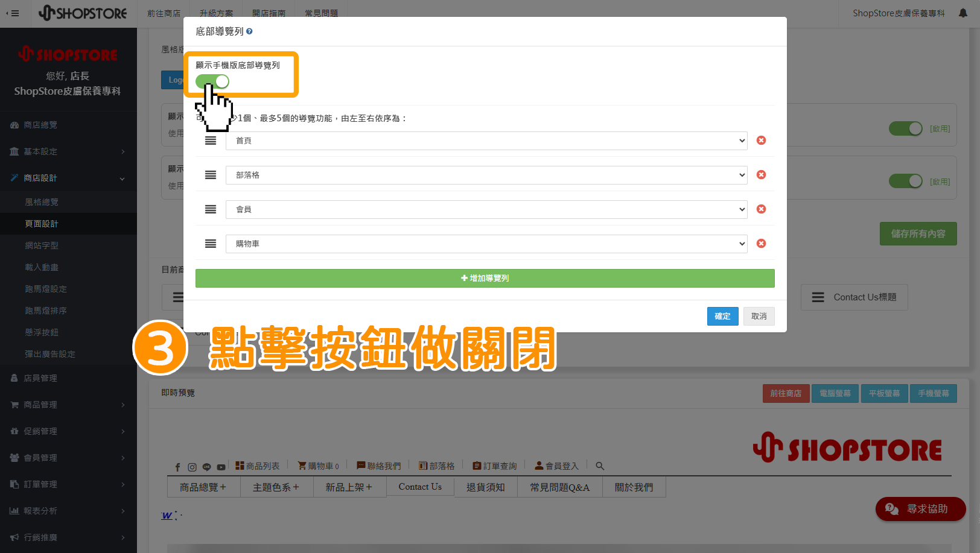The image size is (980, 553).
Task: Remove the 會員 navigation row
Action: point(762,209)
